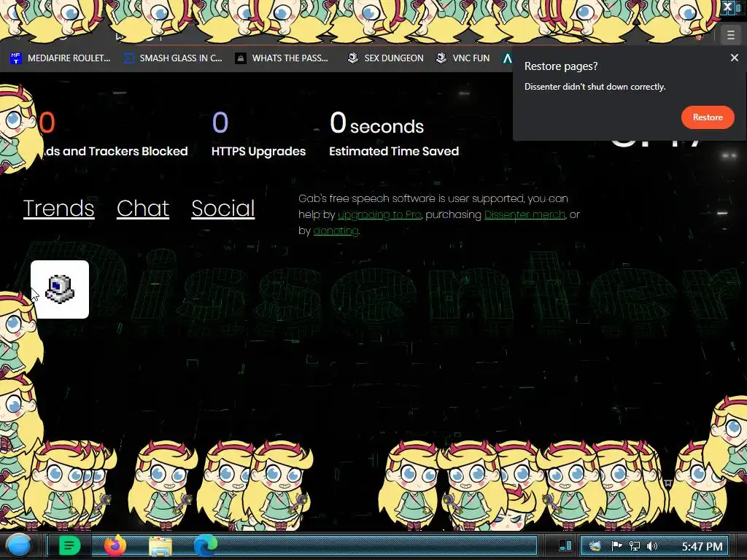Open the volume speaker tray icon
The image size is (747, 560).
[x=651, y=546]
